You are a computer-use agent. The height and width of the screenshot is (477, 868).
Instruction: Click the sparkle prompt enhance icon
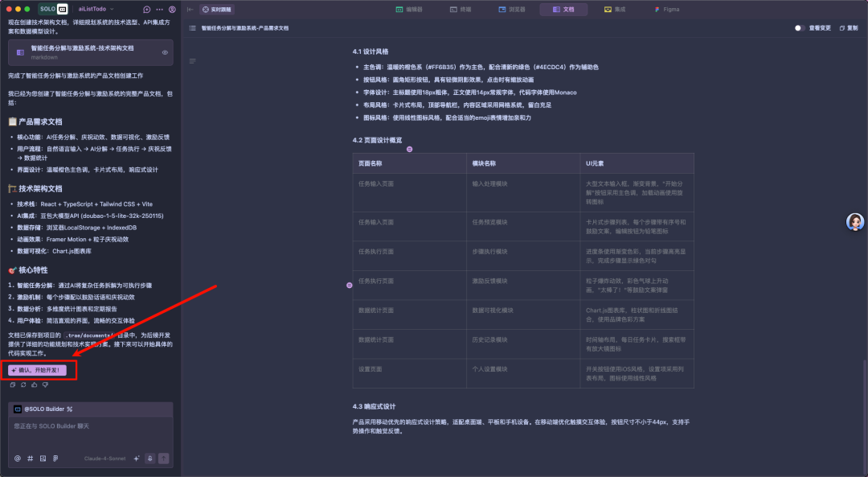point(136,458)
